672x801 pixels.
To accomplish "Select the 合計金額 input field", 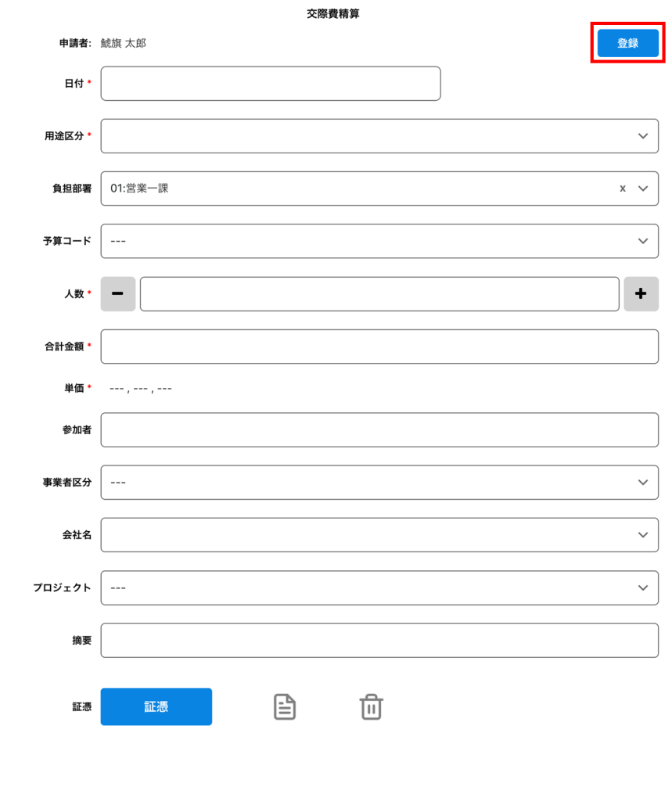I will tap(379, 347).
